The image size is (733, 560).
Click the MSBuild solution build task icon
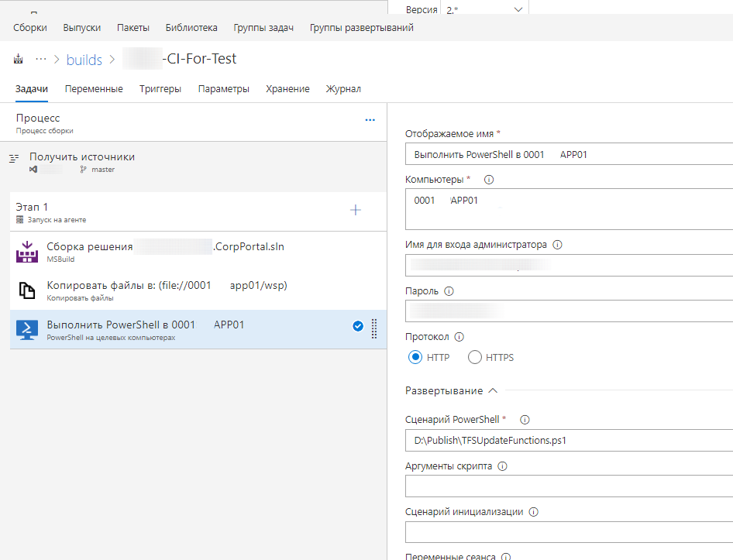(x=27, y=252)
